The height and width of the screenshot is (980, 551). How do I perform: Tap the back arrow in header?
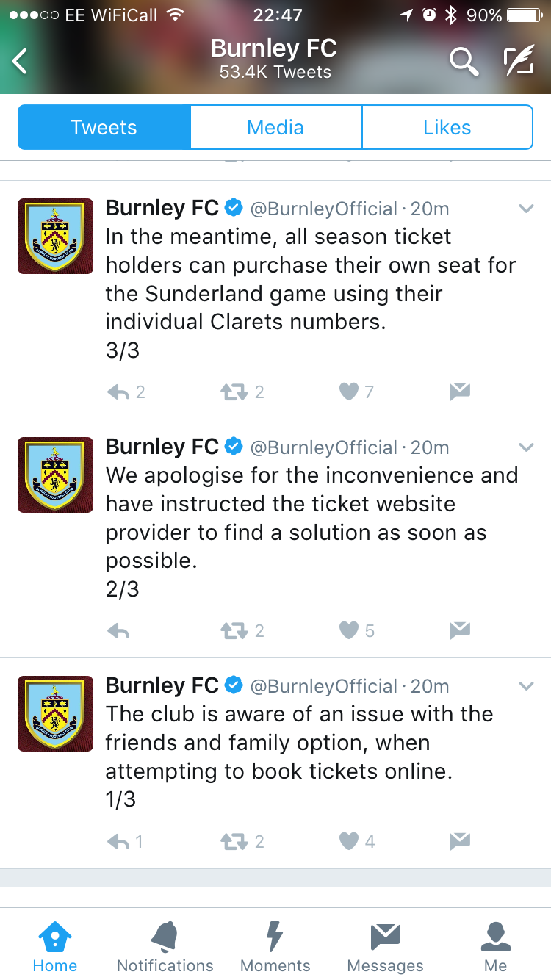point(21,62)
